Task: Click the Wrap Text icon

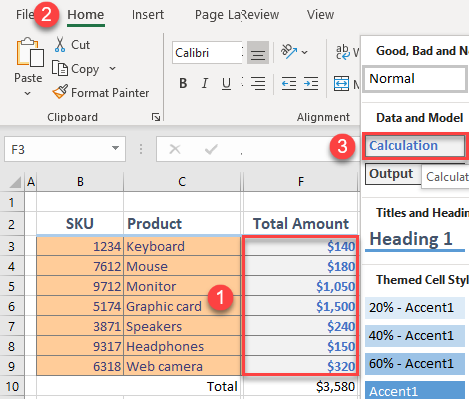Action: [x=343, y=52]
